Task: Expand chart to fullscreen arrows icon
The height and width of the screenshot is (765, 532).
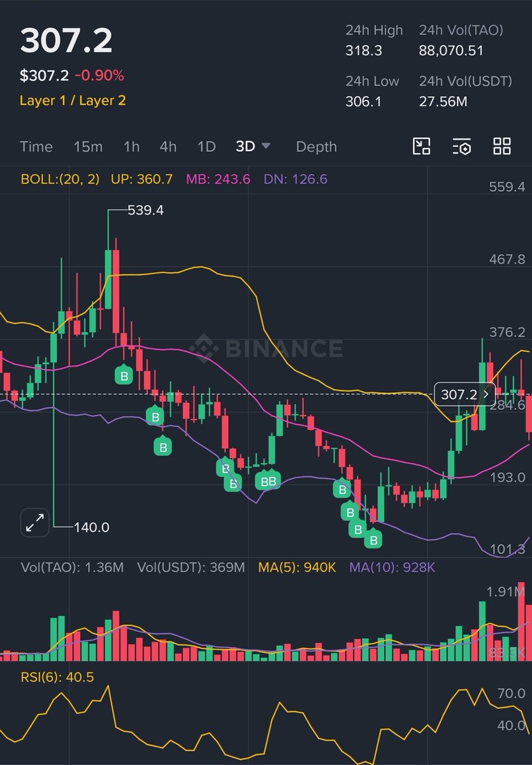Action: 34,523
